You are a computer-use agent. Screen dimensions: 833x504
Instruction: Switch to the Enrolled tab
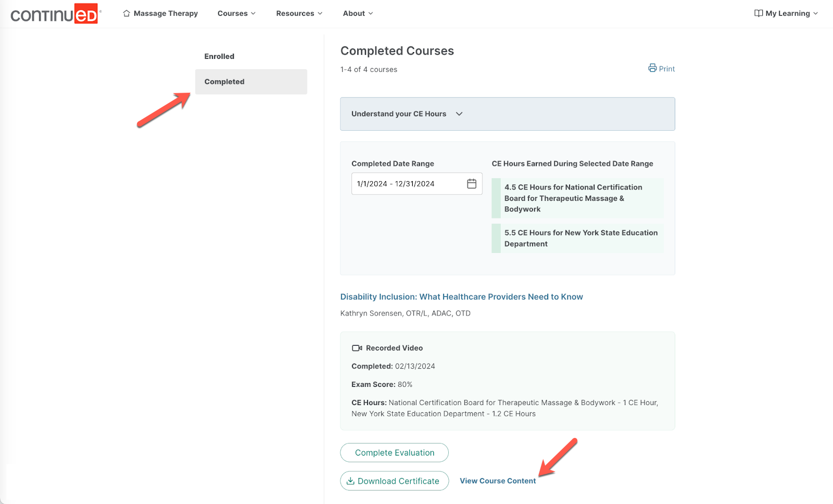pos(219,56)
